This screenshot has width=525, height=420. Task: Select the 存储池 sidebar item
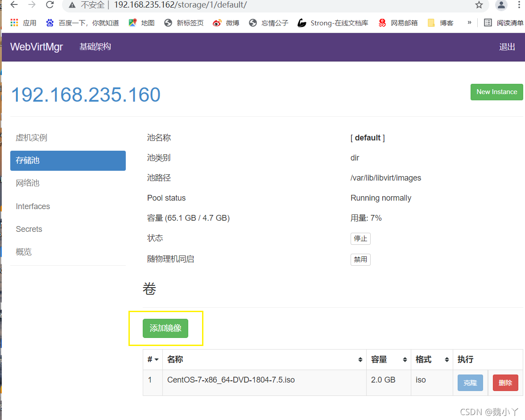[x=68, y=161]
